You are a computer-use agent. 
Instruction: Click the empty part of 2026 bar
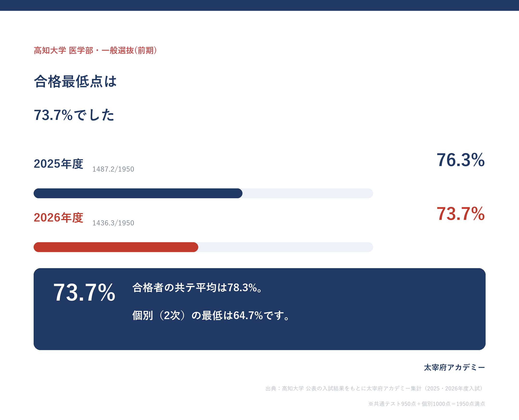(x=286, y=247)
